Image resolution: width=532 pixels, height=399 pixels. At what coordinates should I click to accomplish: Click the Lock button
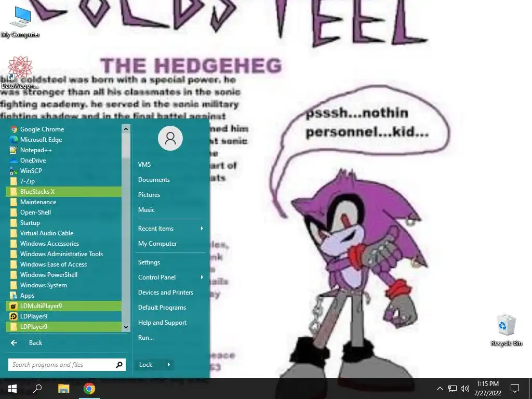[149, 365]
